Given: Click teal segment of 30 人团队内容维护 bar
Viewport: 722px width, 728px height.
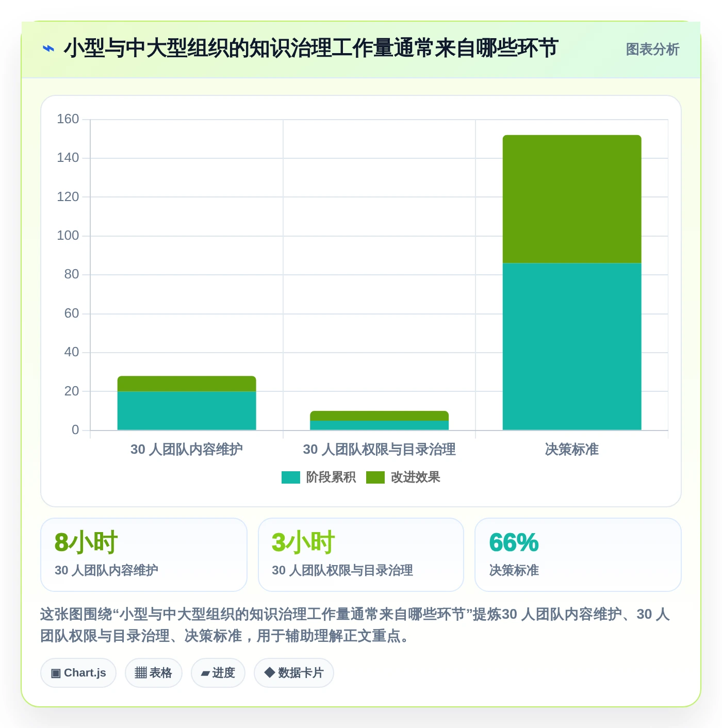Looking at the screenshot, I should 187,410.
